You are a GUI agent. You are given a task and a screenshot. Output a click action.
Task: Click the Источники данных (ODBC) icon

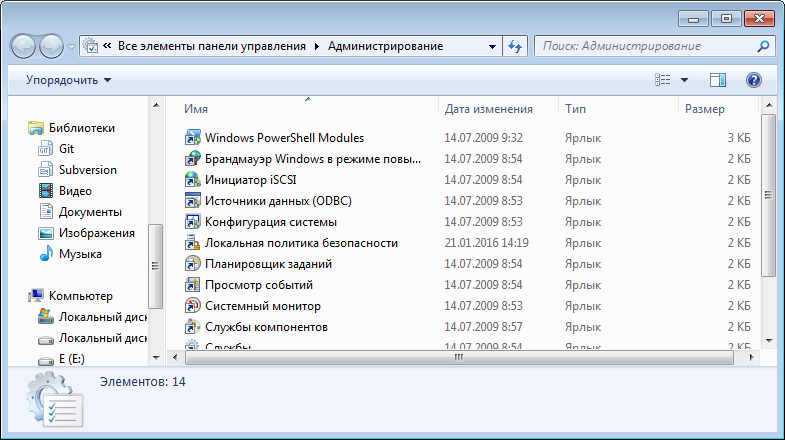click(192, 201)
